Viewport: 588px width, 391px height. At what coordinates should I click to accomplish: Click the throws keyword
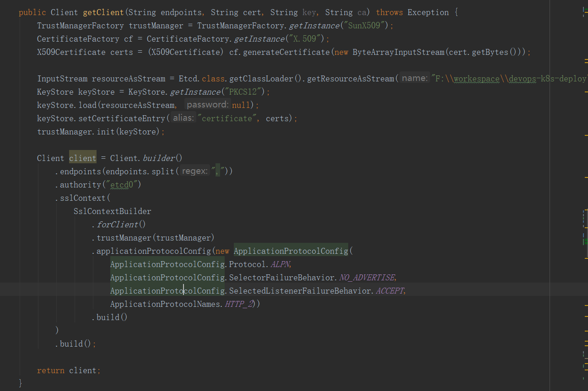389,12
